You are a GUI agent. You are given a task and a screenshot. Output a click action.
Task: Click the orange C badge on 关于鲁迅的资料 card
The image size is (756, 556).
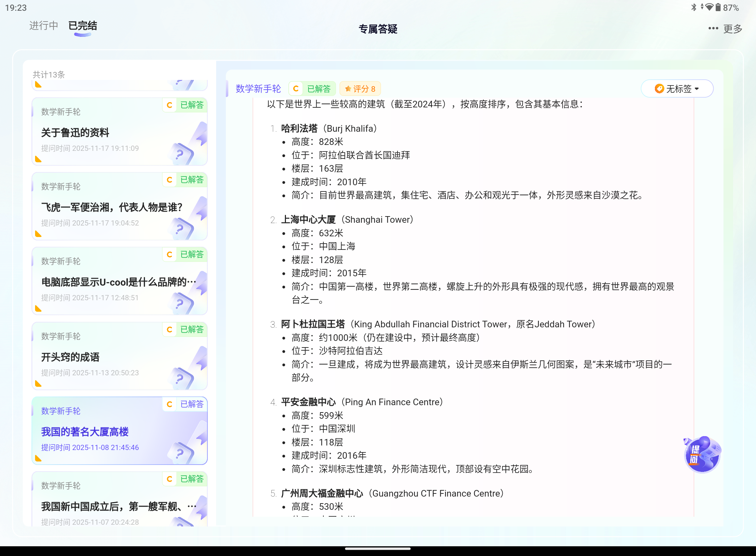coord(169,105)
